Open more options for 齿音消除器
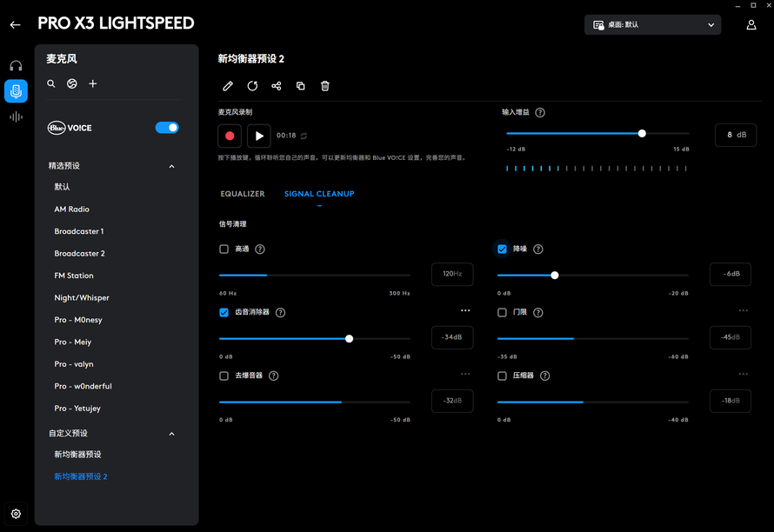774x532 pixels. [x=465, y=310]
